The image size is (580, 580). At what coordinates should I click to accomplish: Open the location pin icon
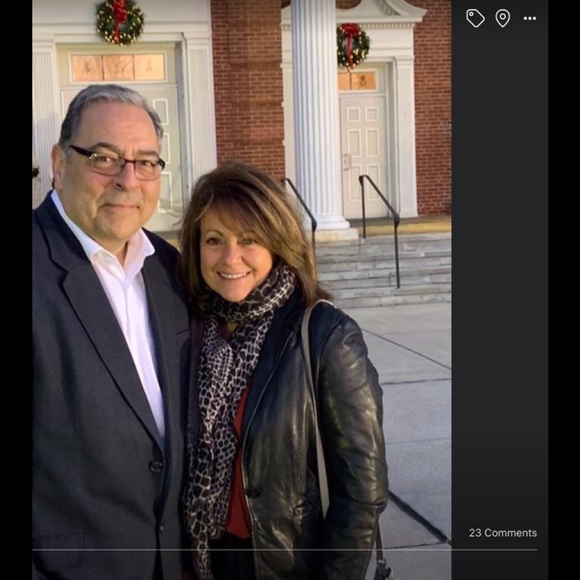502,18
